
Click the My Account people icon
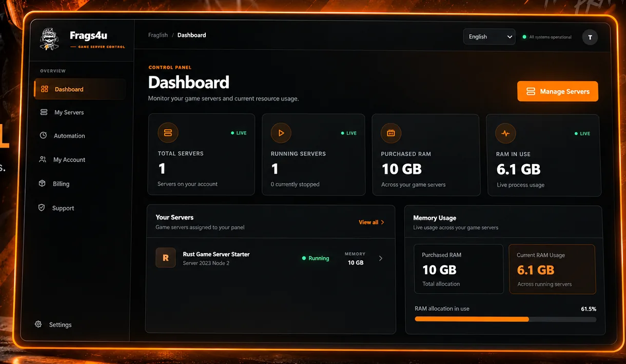point(43,159)
